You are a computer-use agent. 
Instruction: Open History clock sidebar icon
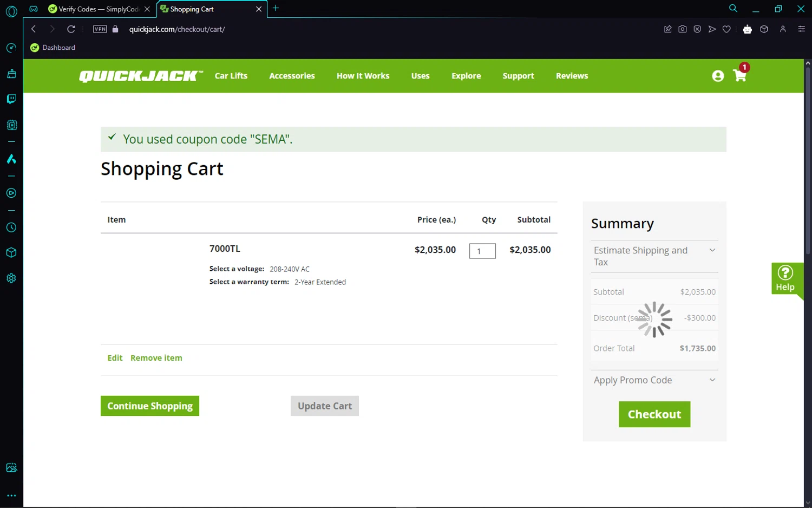pos(11,227)
